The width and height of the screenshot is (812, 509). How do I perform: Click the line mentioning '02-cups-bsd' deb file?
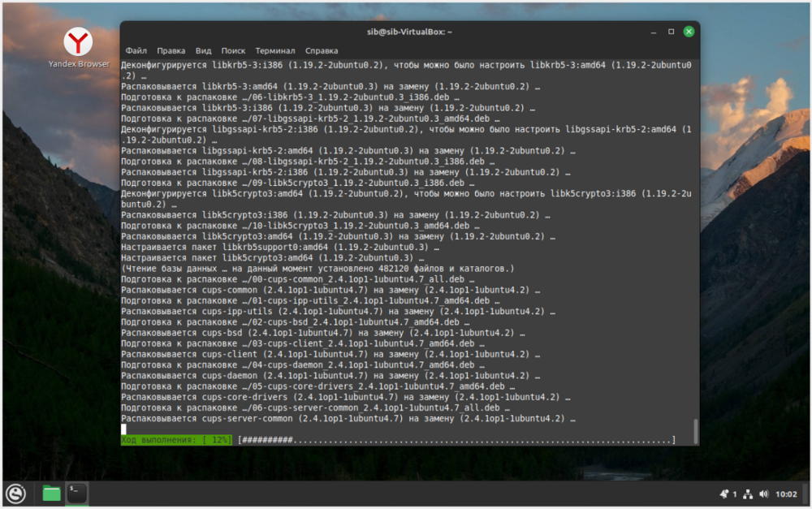pyautogui.click(x=296, y=322)
